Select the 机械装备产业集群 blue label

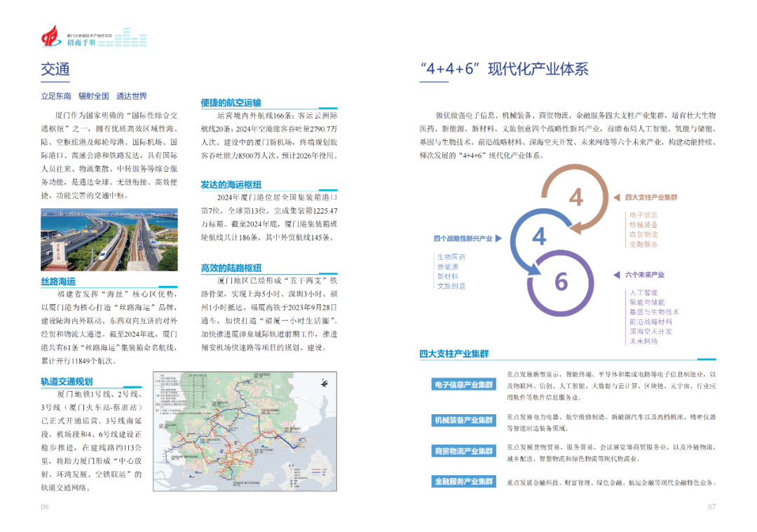click(x=463, y=420)
